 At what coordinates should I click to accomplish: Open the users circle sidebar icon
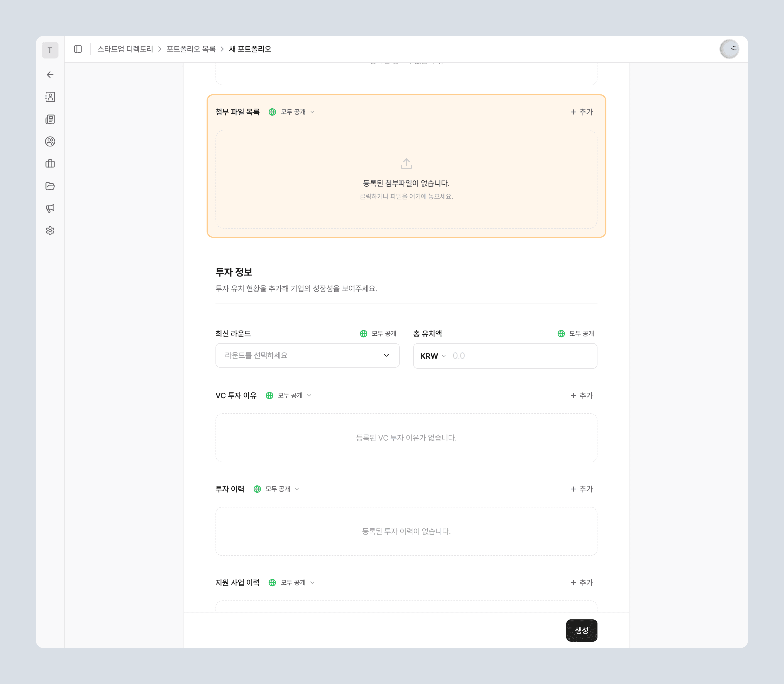click(50, 141)
